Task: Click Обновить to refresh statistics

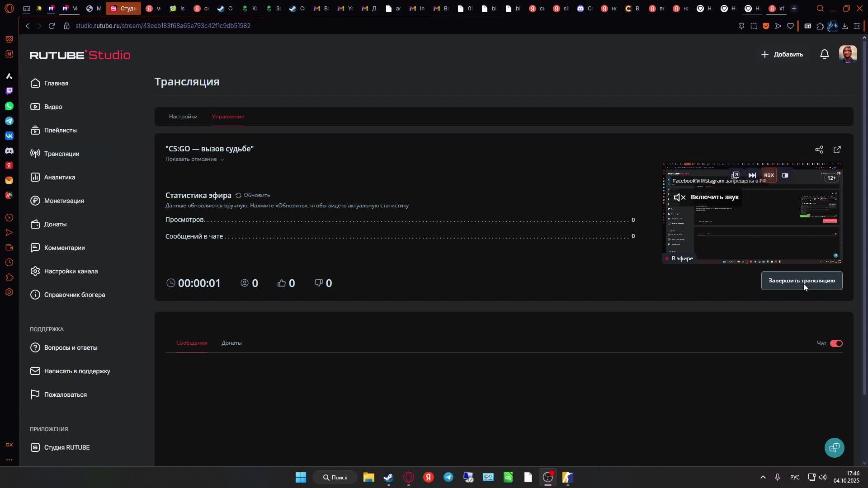Action: click(253, 195)
